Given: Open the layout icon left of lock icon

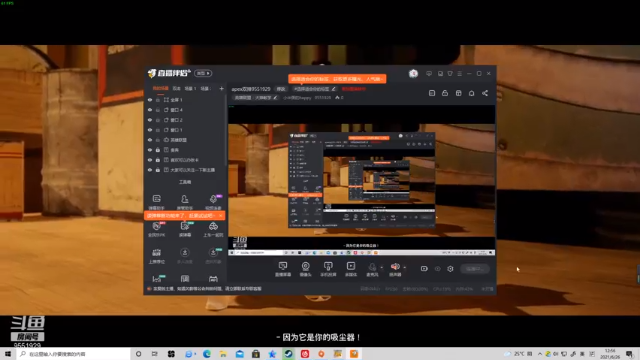Looking at the screenshot, I should pos(432,93).
